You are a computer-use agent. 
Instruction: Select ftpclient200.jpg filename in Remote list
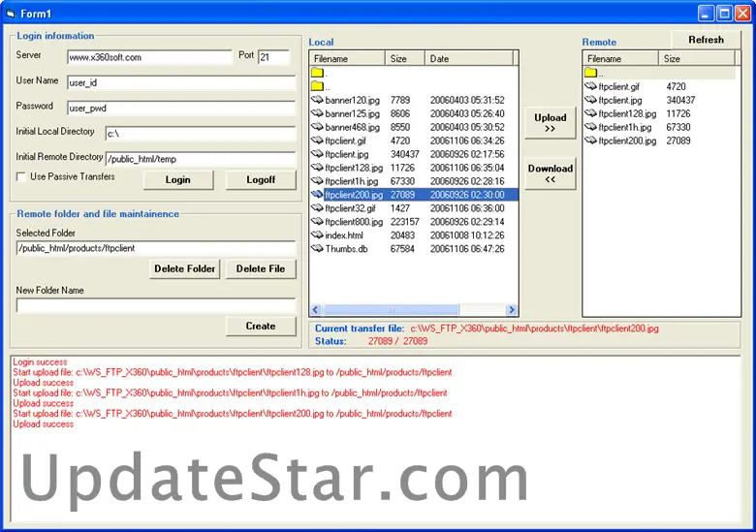pos(627,141)
